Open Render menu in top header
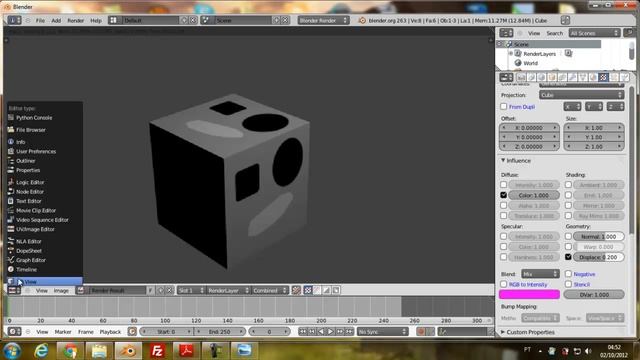Viewport: 640px width, 360px height. (x=76, y=20)
